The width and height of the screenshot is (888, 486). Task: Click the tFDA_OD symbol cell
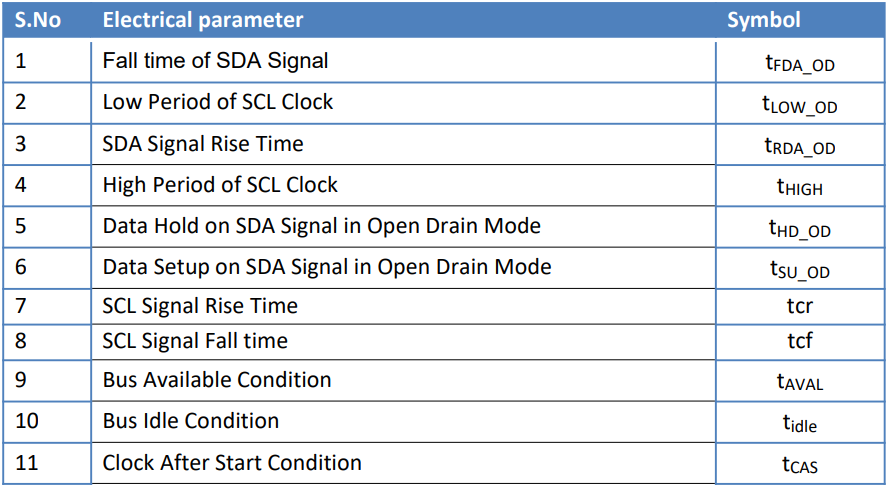click(800, 63)
